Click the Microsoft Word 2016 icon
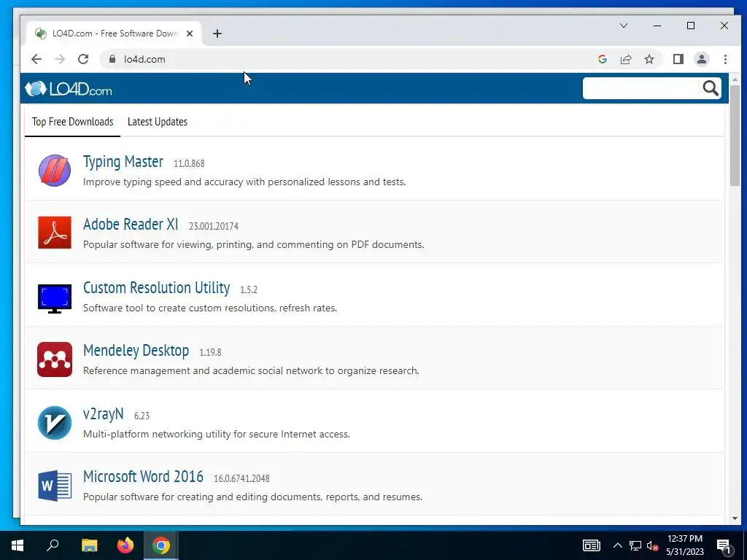747x560 pixels. (x=55, y=486)
